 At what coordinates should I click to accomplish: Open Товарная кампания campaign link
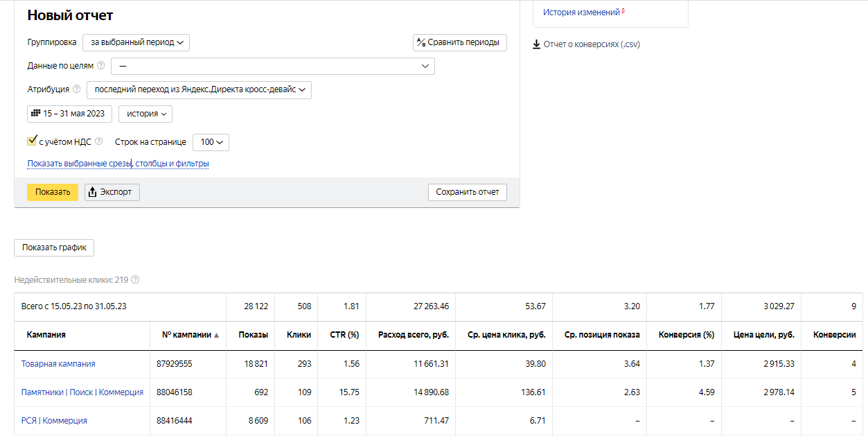(58, 364)
